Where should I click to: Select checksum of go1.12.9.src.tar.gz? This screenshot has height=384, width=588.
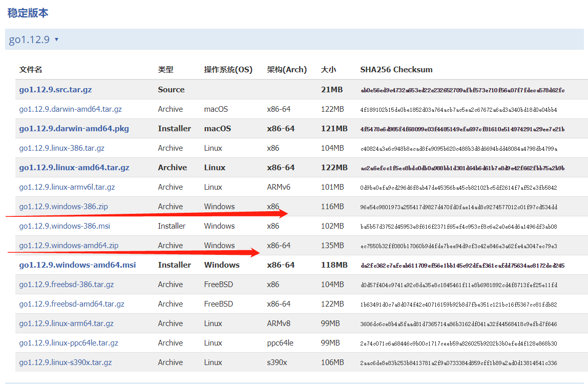pos(463,90)
